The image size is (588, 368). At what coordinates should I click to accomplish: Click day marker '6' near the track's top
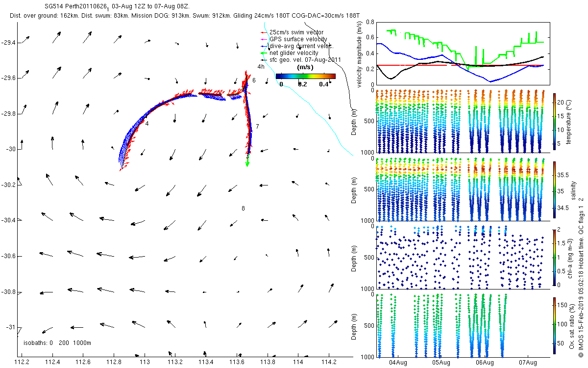pos(254,80)
